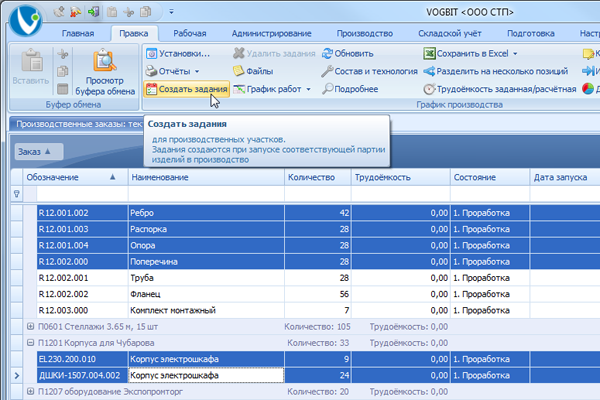Click the Заказ grouping button
Image resolution: width=600 pixels, height=400 pixels.
point(39,151)
